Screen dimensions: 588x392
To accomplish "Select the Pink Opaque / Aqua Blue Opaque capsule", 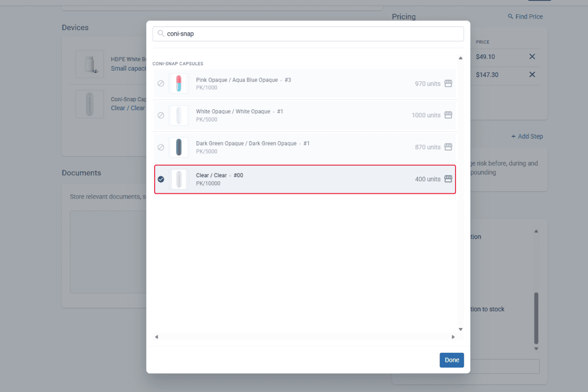I will pyautogui.click(x=161, y=84).
